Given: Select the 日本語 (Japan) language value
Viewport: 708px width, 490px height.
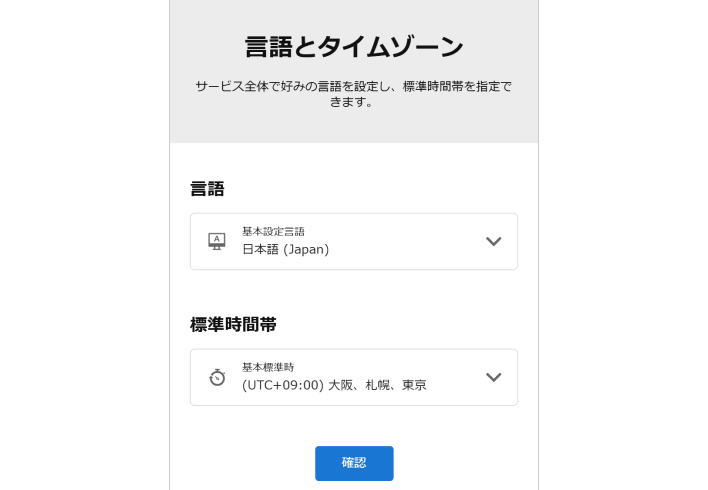Looking at the screenshot, I should pos(285,249).
